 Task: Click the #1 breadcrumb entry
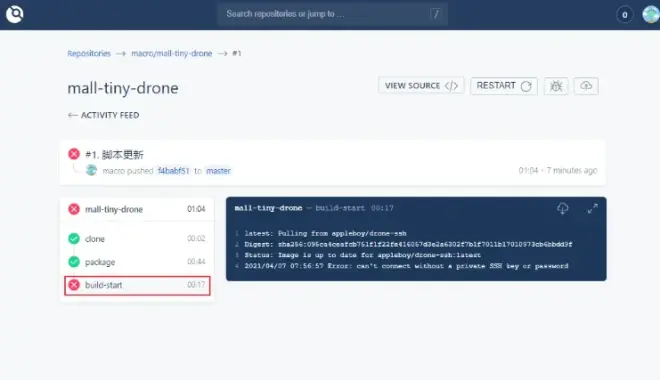pyautogui.click(x=237, y=53)
